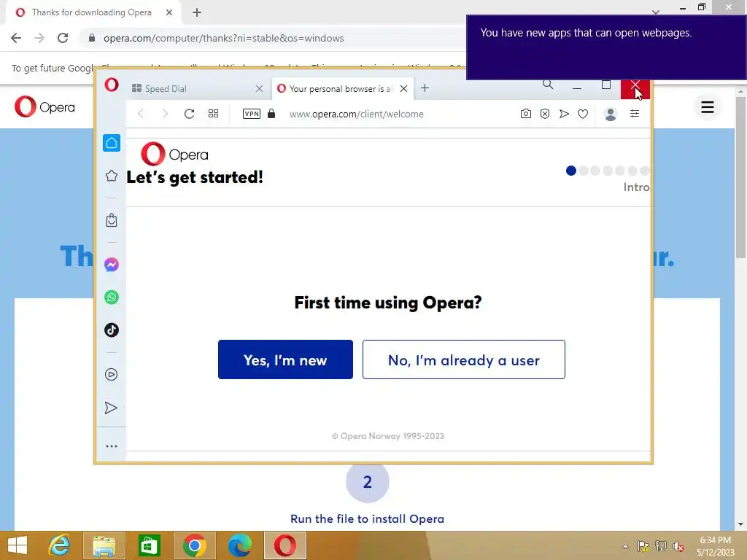Close the Speed Dial tab

259,88
